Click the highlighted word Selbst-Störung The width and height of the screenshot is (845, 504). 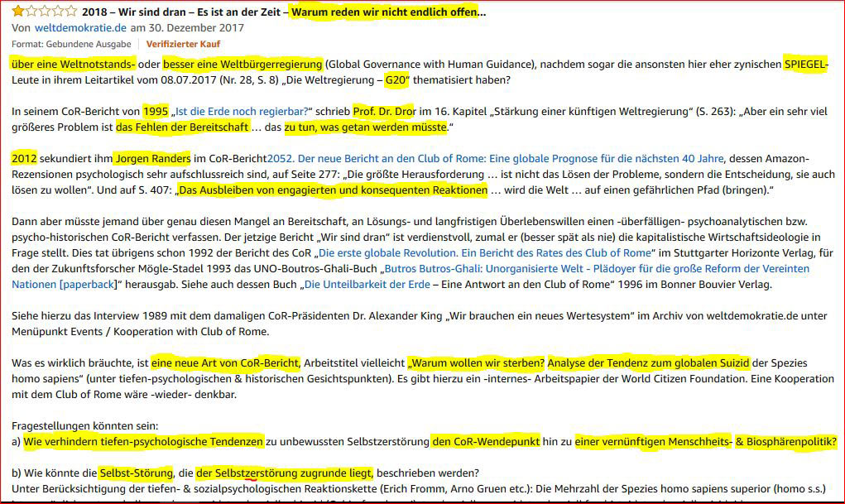136,473
